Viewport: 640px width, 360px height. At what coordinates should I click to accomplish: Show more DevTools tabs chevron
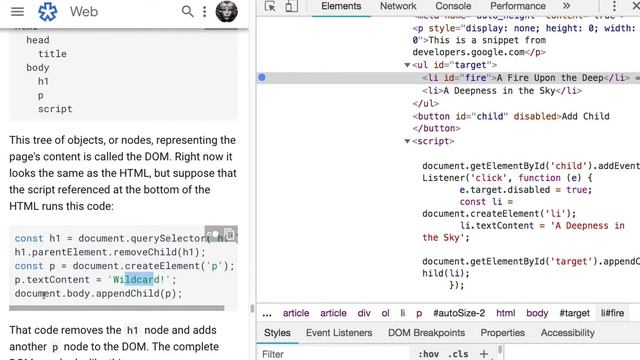point(567,6)
